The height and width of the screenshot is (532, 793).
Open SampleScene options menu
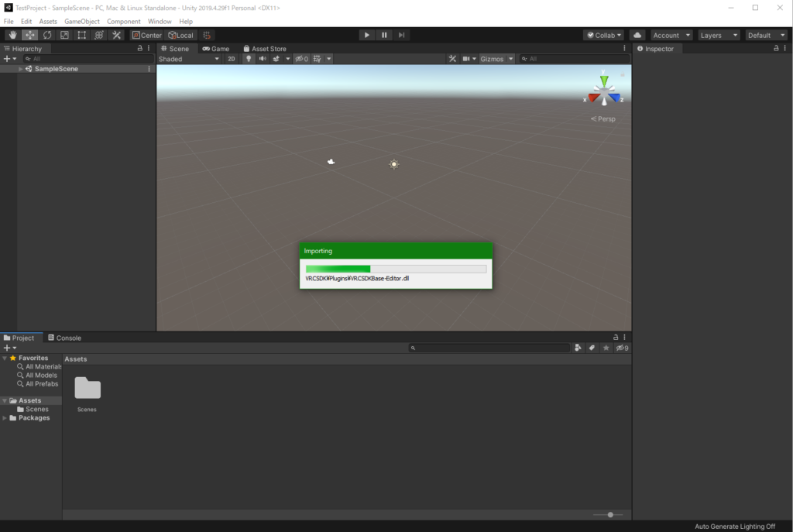(149, 69)
